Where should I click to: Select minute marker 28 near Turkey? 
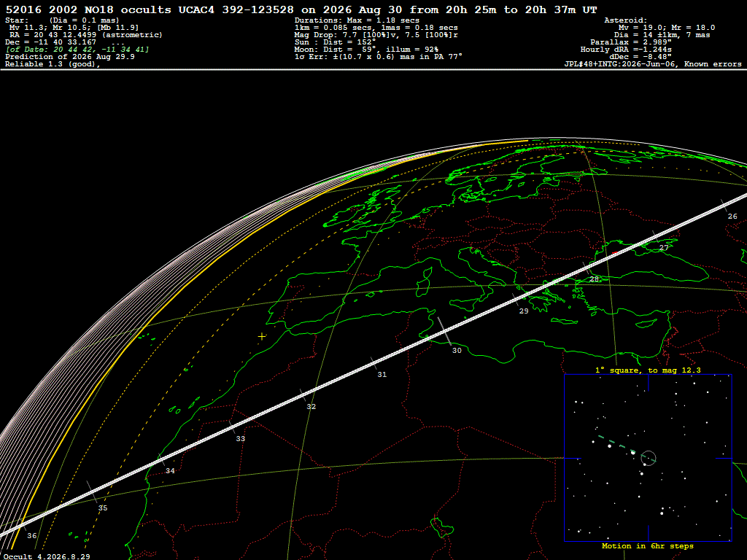coord(594,279)
